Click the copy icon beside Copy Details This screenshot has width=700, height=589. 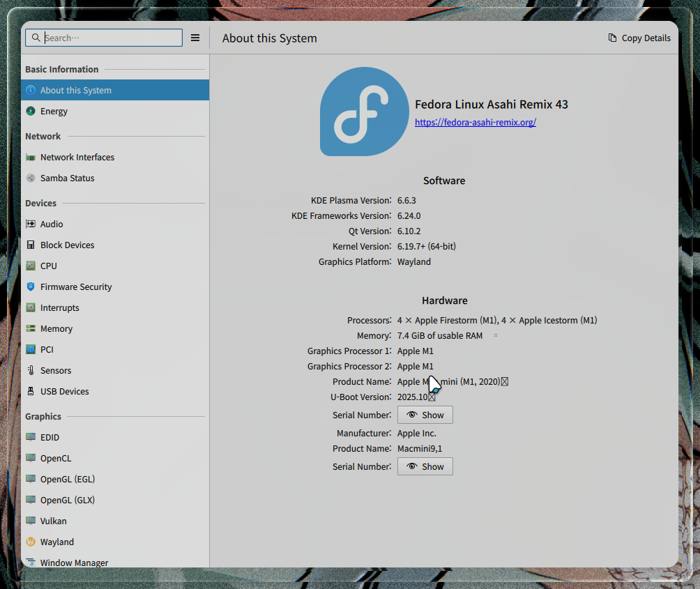(612, 38)
